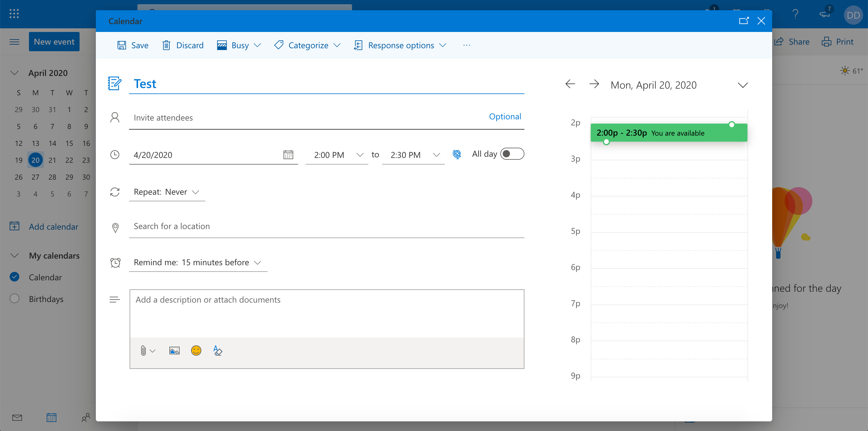Click the Optional attendees link

coord(505,117)
